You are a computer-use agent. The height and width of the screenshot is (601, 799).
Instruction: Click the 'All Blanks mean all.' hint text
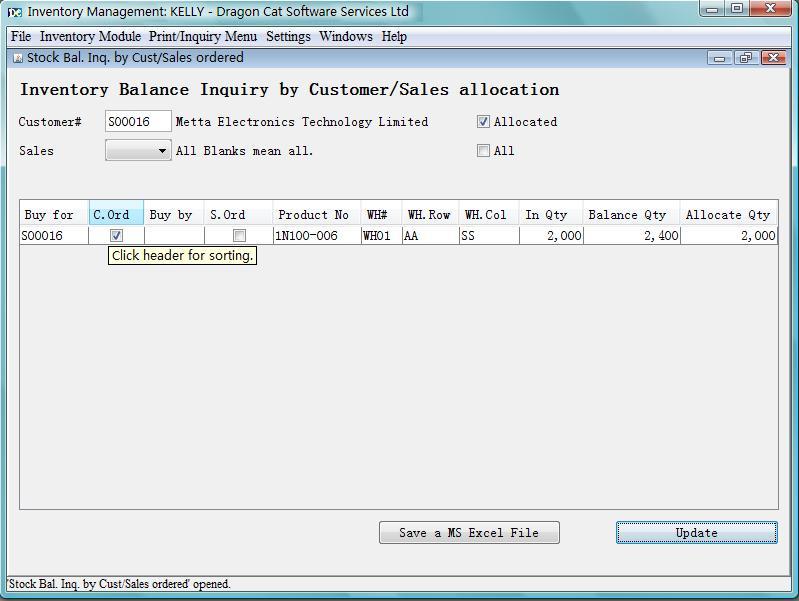point(244,151)
